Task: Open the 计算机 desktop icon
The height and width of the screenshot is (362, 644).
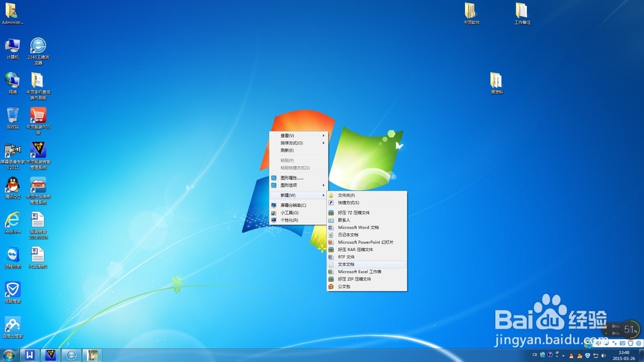Action: (x=13, y=49)
